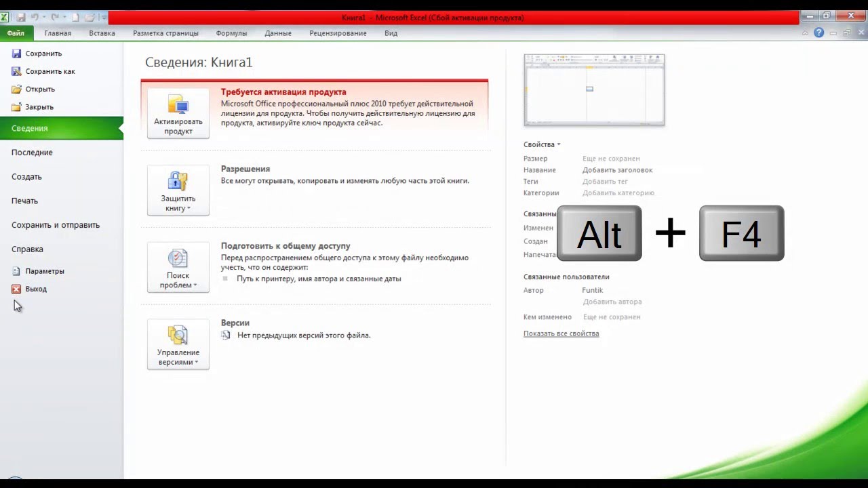Switch to the Разметка страницы tab
Image resolution: width=868 pixels, height=488 pixels.
pyautogui.click(x=165, y=33)
